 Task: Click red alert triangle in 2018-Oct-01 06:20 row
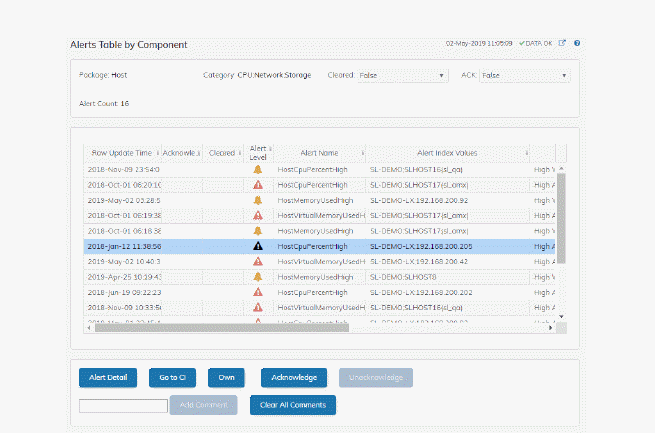[258, 185]
